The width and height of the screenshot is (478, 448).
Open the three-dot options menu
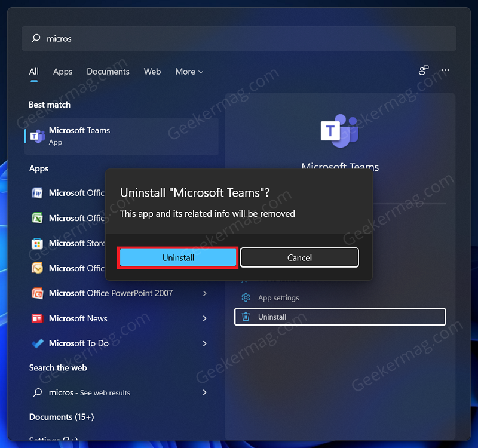(x=445, y=70)
